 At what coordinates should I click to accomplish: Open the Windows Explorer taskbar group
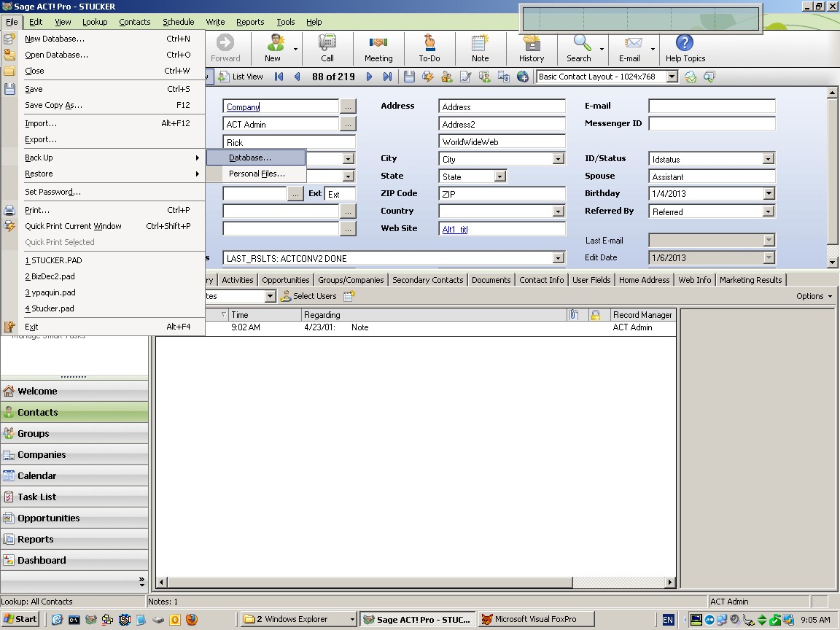[x=297, y=619]
